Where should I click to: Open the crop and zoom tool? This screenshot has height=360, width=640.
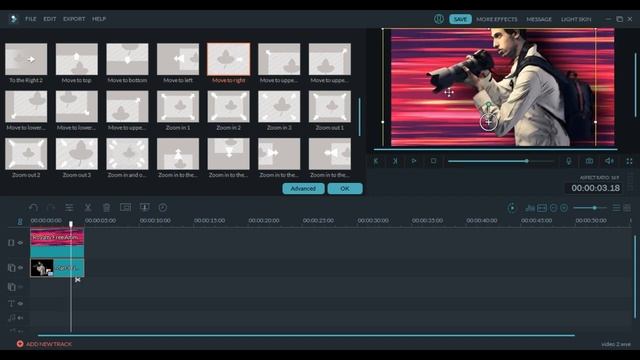pyautogui.click(x=125, y=207)
